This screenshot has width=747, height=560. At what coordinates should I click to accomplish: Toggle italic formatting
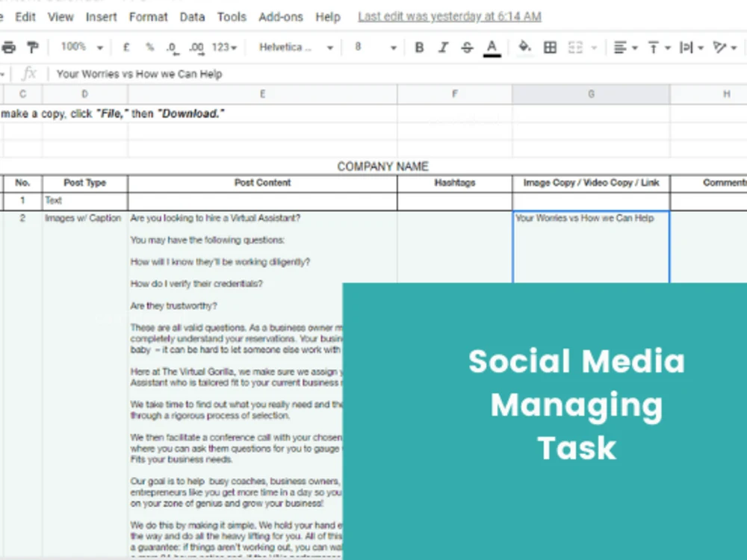pyautogui.click(x=444, y=47)
